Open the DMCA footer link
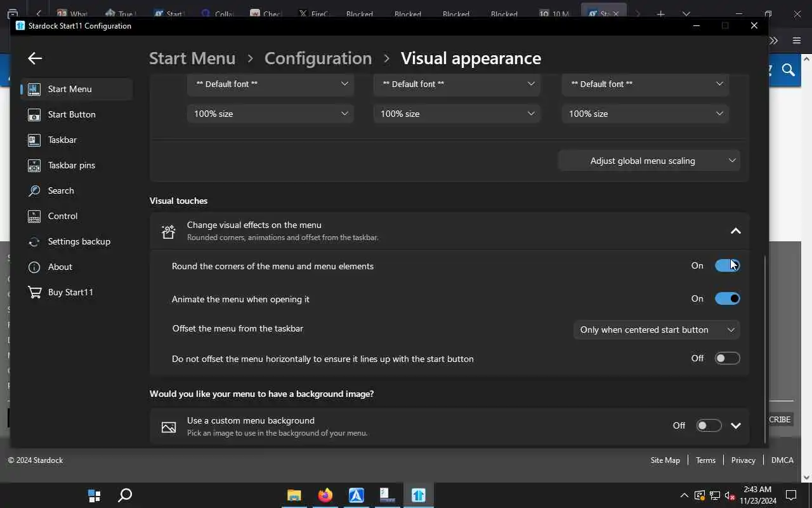812x508 pixels. (782, 460)
